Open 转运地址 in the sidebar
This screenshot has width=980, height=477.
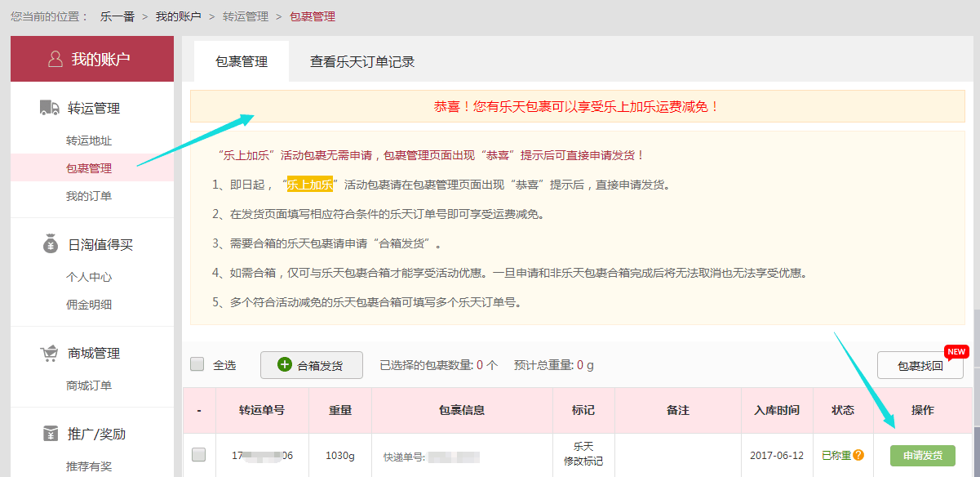pyautogui.click(x=89, y=140)
